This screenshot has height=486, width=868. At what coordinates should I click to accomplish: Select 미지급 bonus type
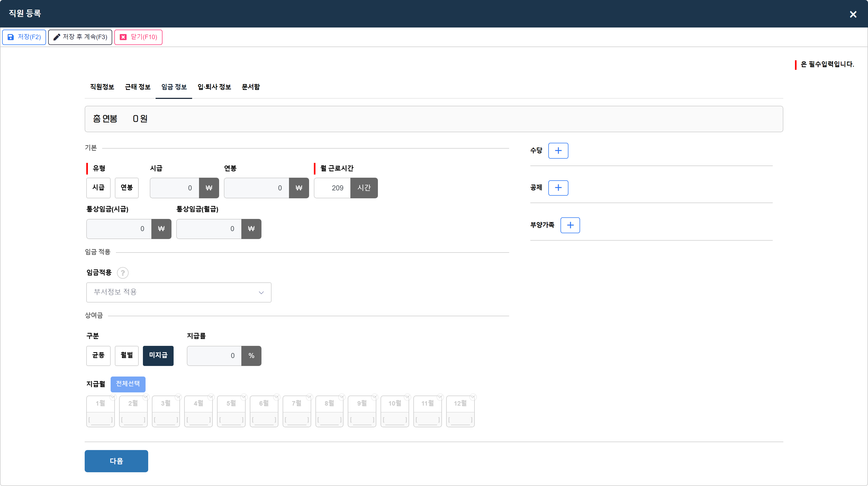pyautogui.click(x=158, y=356)
